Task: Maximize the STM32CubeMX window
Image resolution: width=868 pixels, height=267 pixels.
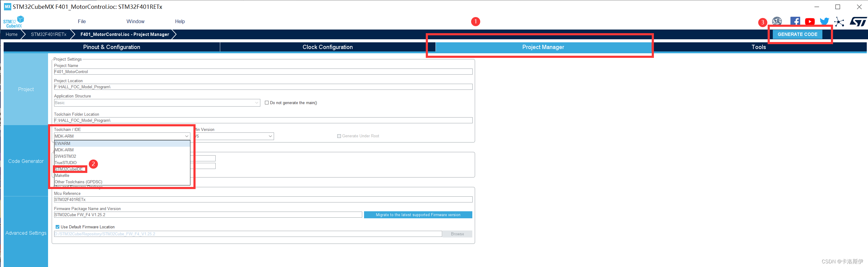Action: [x=838, y=7]
